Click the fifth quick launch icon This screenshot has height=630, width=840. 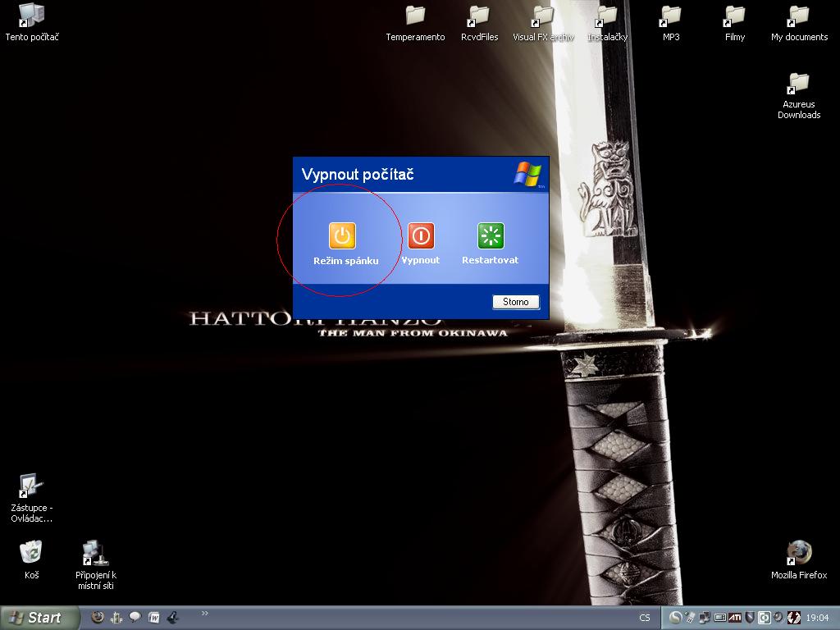(x=172, y=617)
